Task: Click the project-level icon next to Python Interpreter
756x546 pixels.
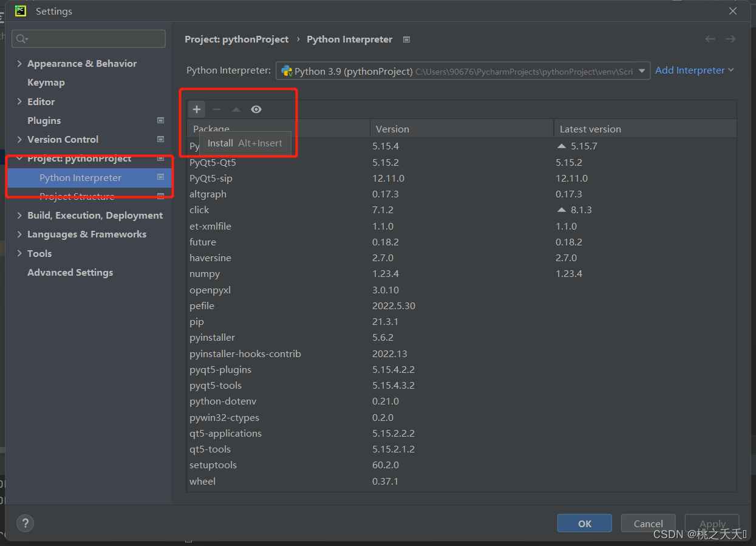Action: [160, 177]
